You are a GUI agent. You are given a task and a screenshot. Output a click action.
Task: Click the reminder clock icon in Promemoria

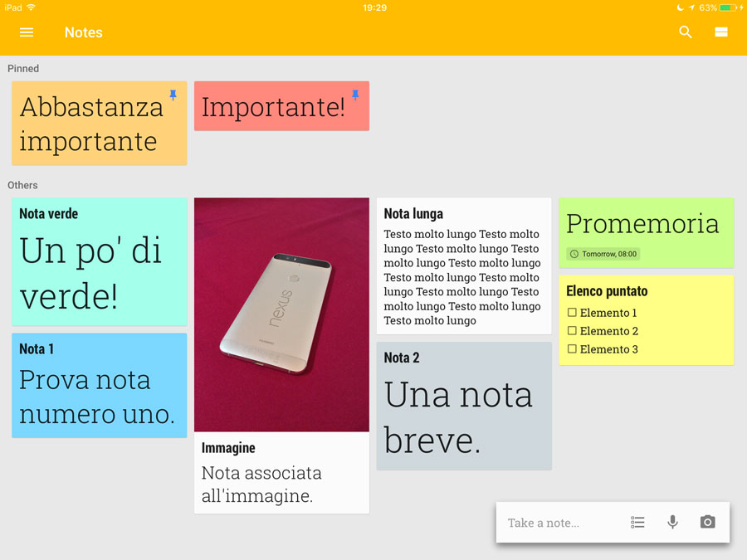pyautogui.click(x=574, y=254)
